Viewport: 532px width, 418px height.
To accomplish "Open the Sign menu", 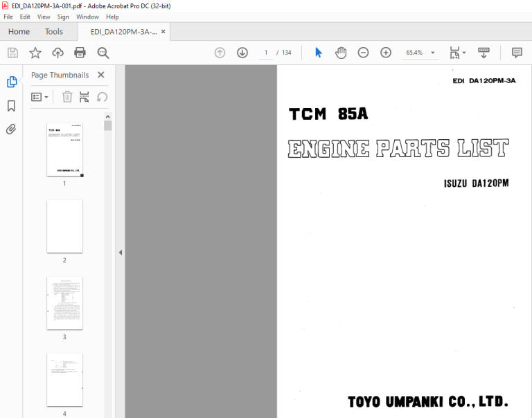I will [x=63, y=17].
